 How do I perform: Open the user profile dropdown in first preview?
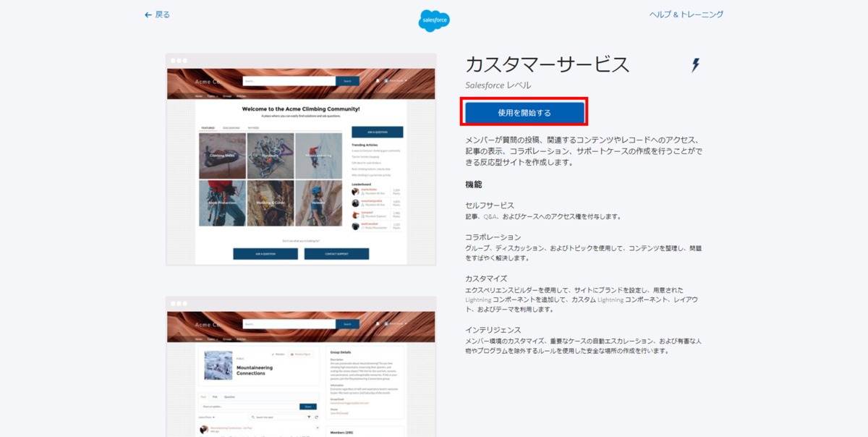(396, 80)
